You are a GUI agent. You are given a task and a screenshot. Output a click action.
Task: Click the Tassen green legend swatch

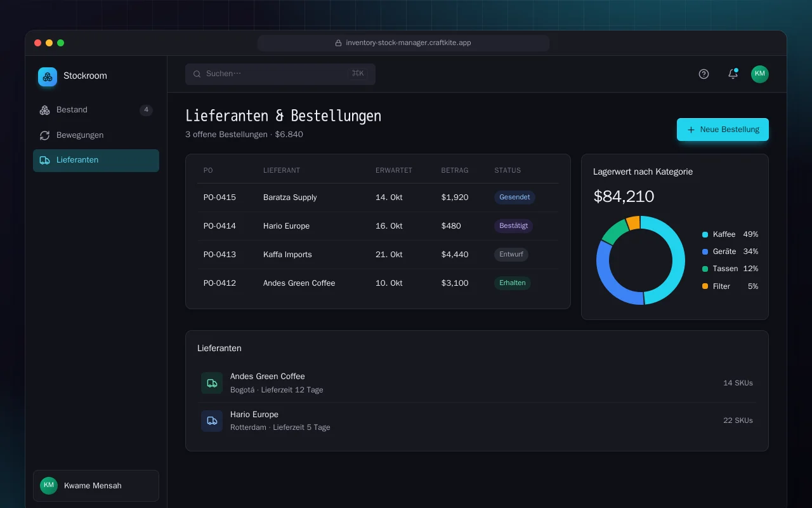[x=705, y=269]
